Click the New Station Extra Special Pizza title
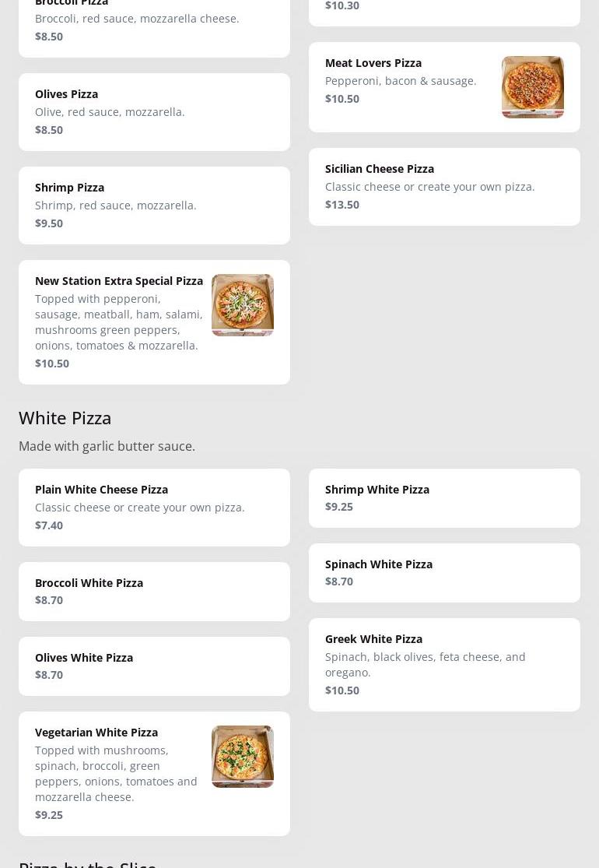 119,281
